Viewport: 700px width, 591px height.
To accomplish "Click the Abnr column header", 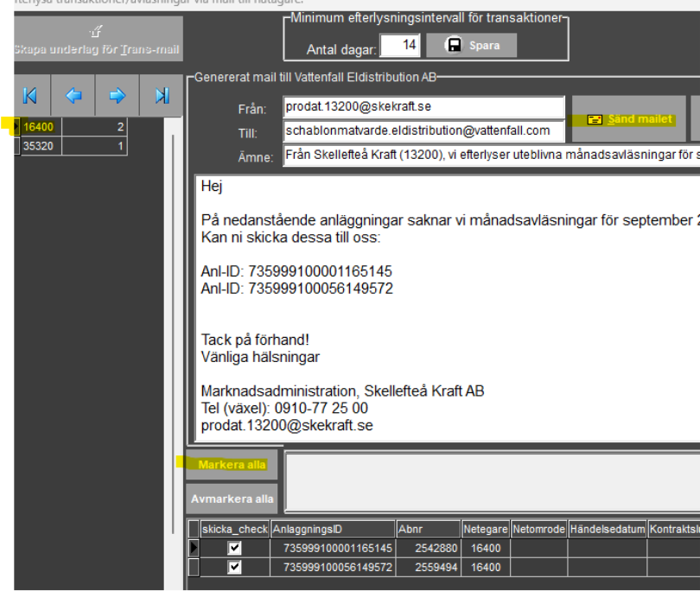I will pyautogui.click(x=428, y=529).
